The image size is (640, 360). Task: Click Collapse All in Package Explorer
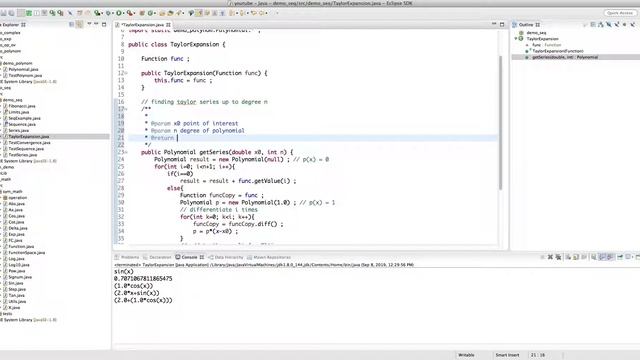coord(72,24)
